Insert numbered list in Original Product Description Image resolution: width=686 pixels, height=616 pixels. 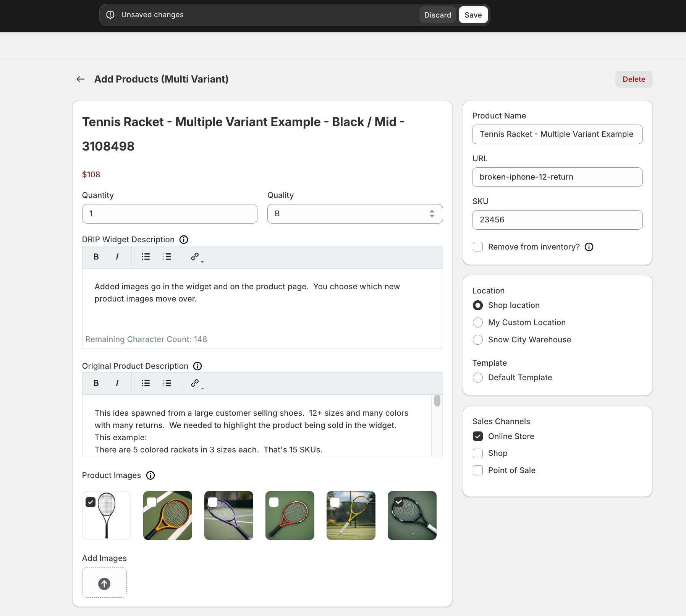tap(167, 383)
